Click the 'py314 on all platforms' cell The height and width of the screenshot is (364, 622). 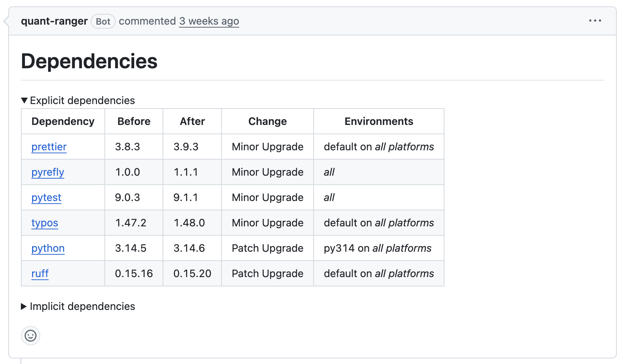[379, 248]
